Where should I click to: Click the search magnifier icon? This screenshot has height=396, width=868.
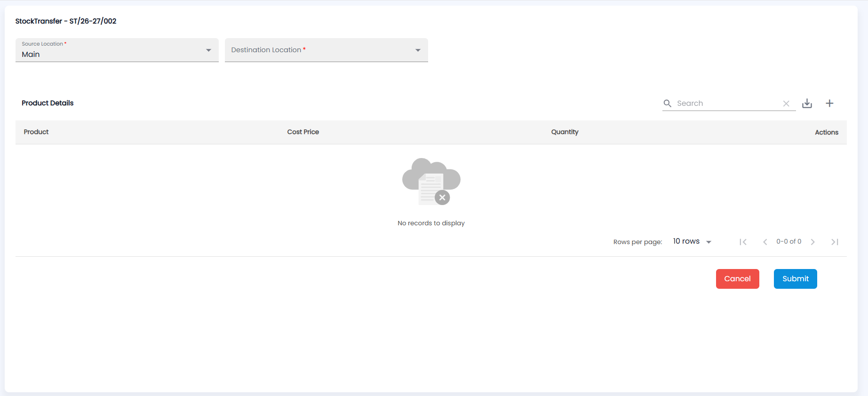point(667,103)
